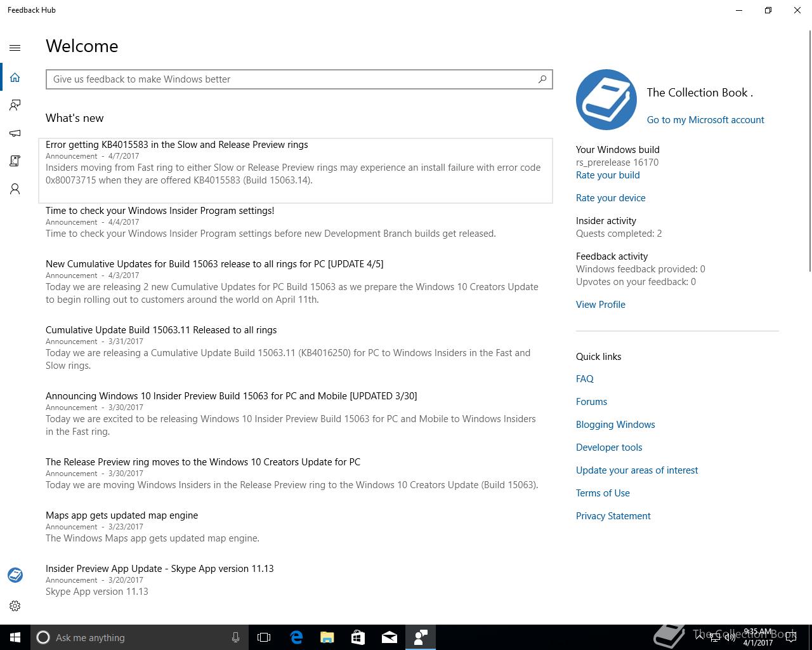Click the search magnifier icon
Image resolution: width=812 pixels, height=650 pixels.
(542, 79)
